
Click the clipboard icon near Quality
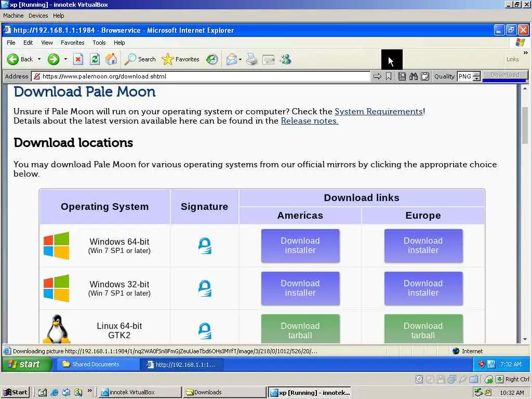point(425,76)
